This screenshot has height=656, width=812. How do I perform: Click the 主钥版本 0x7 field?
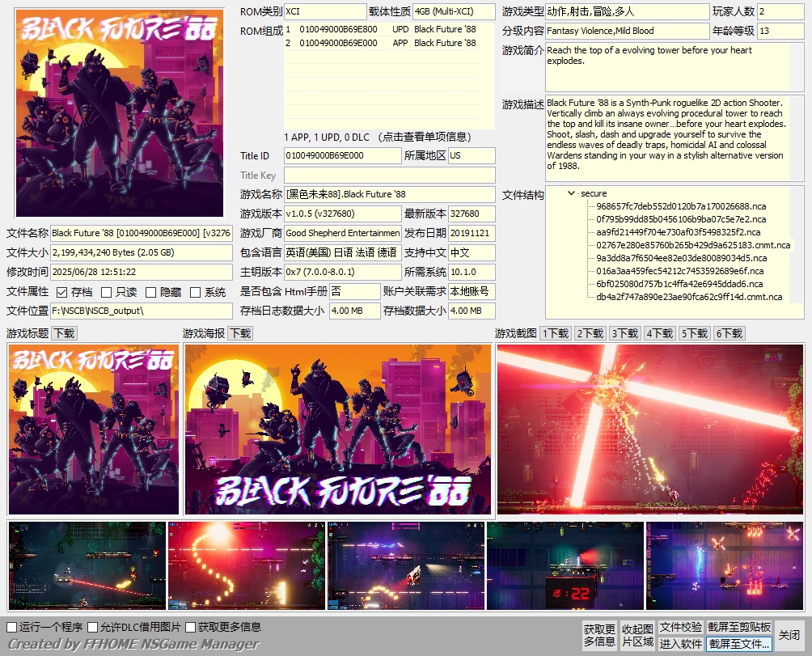[x=343, y=273]
